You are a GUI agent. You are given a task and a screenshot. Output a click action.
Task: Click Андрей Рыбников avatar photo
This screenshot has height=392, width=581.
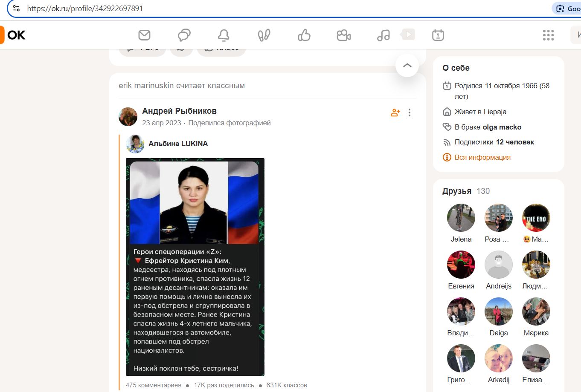[128, 117]
